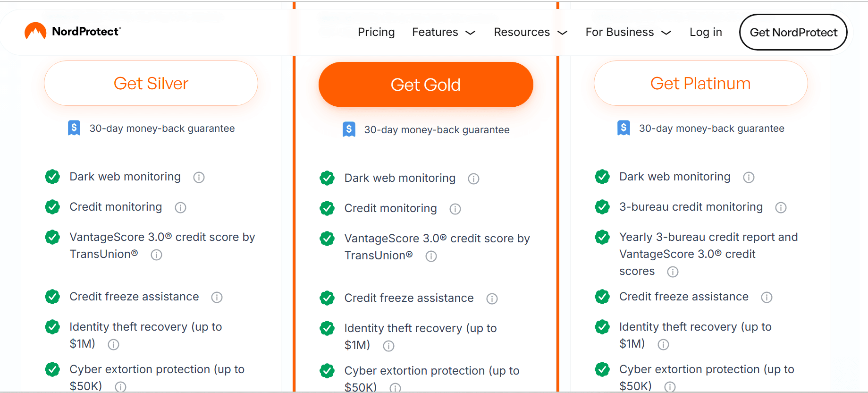
Task: Expand the Features dropdown menu
Action: 443,32
